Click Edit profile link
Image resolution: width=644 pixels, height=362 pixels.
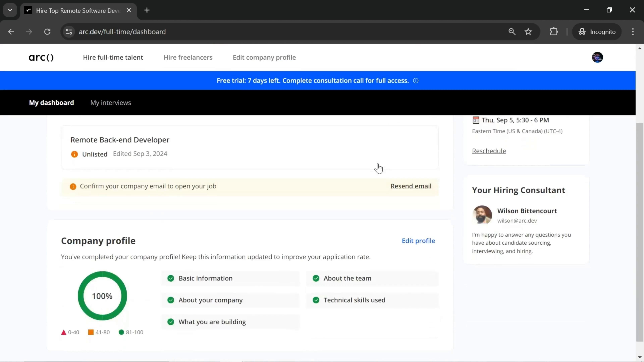(418, 241)
